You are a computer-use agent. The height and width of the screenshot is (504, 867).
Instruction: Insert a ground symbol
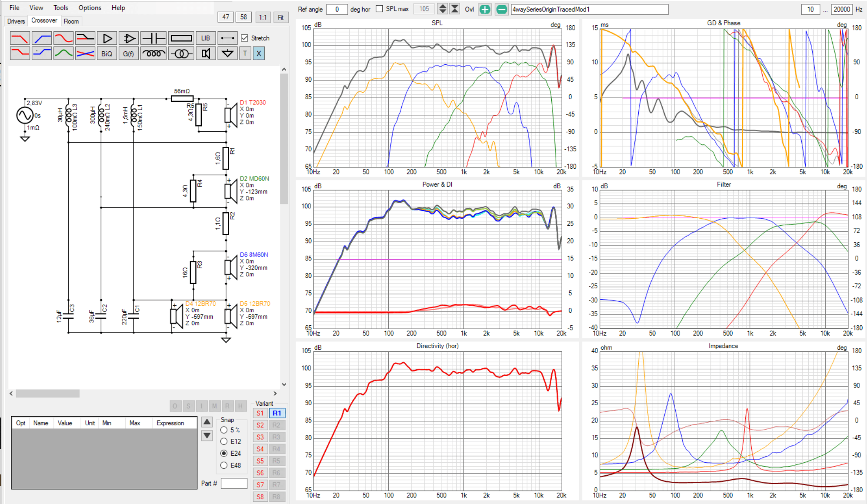(227, 53)
